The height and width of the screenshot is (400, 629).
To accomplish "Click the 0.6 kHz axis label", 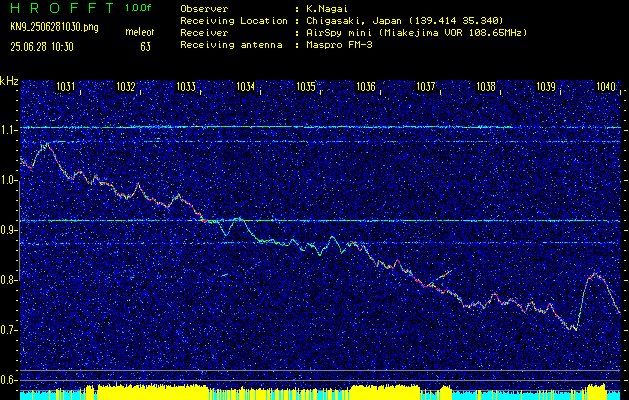I will tap(7, 380).
